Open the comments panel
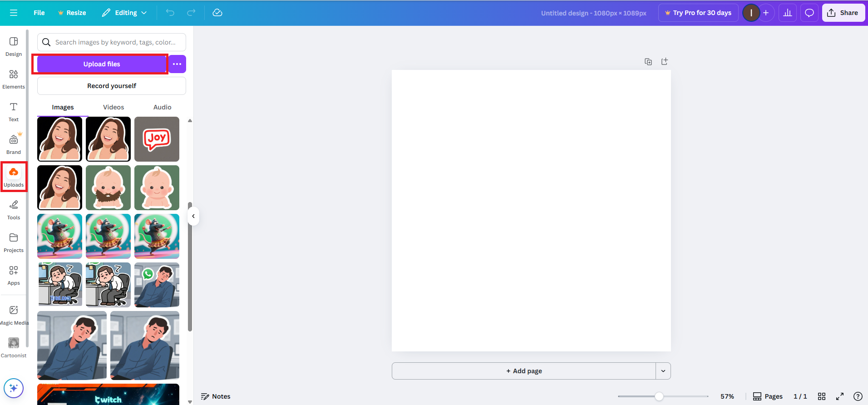This screenshot has width=868, height=405. [x=809, y=13]
